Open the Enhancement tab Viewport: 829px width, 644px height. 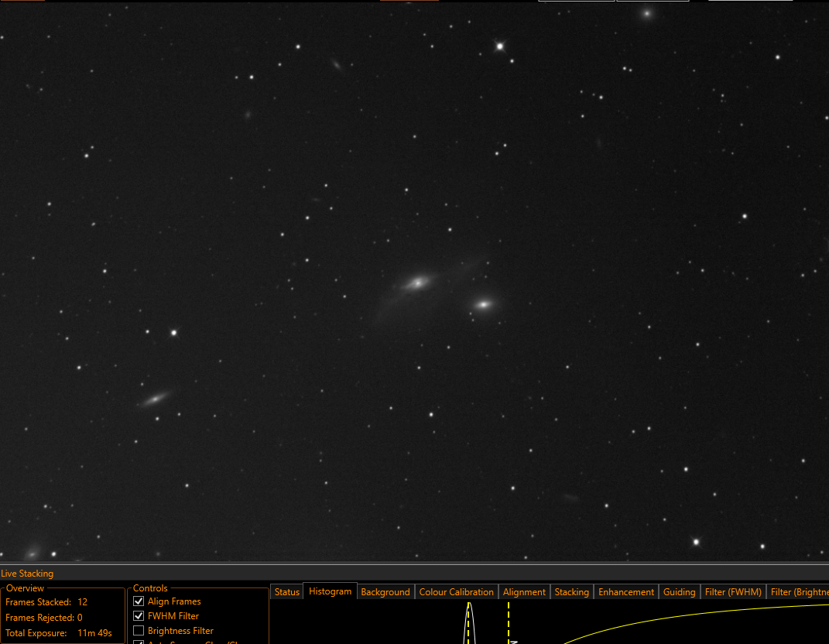(626, 591)
